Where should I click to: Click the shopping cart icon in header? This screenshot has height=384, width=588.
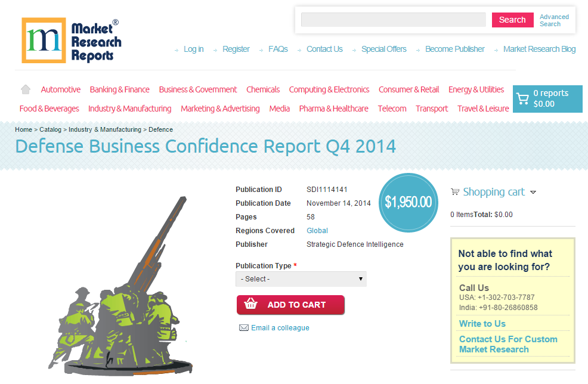[x=522, y=99]
